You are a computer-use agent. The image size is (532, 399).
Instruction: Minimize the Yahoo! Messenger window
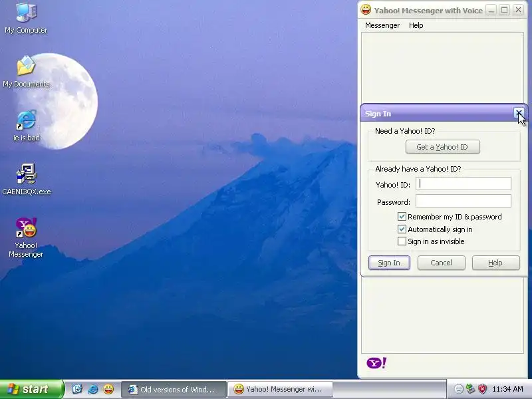point(491,10)
